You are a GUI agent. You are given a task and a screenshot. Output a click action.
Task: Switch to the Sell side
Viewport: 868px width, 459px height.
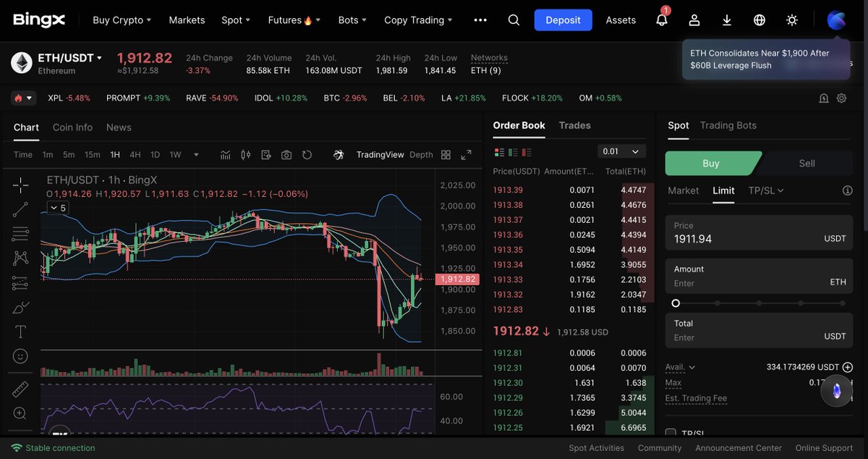807,164
